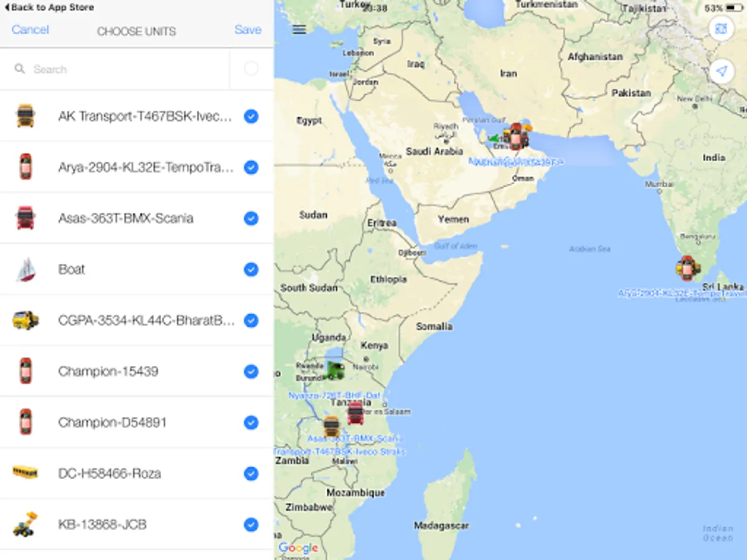The width and height of the screenshot is (747, 560).
Task: Select the Boat row text
Action: point(72,269)
